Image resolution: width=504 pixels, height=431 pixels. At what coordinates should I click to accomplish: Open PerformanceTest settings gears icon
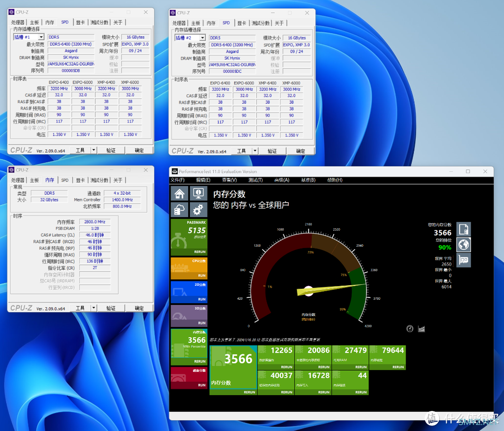198,210
